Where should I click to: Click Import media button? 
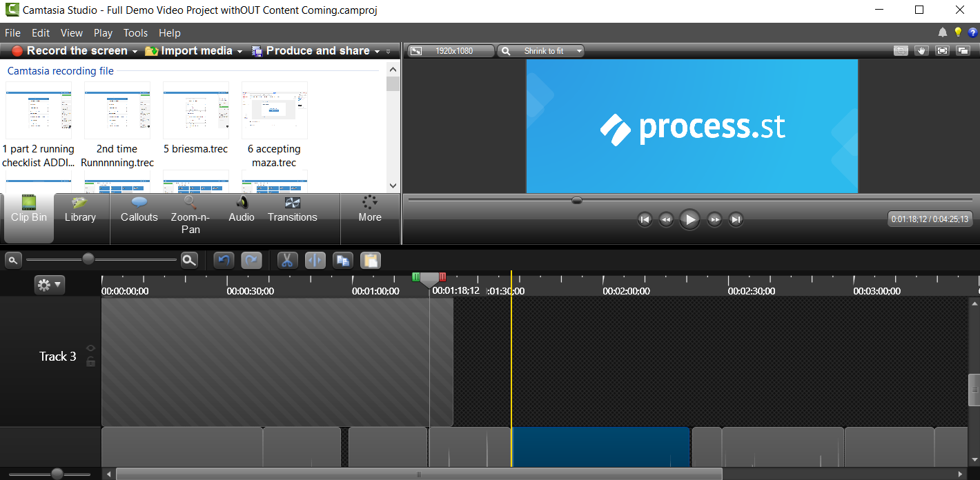(x=188, y=51)
